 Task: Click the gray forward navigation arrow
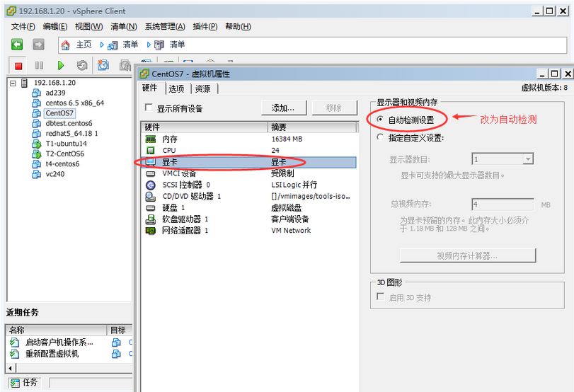click(x=38, y=45)
